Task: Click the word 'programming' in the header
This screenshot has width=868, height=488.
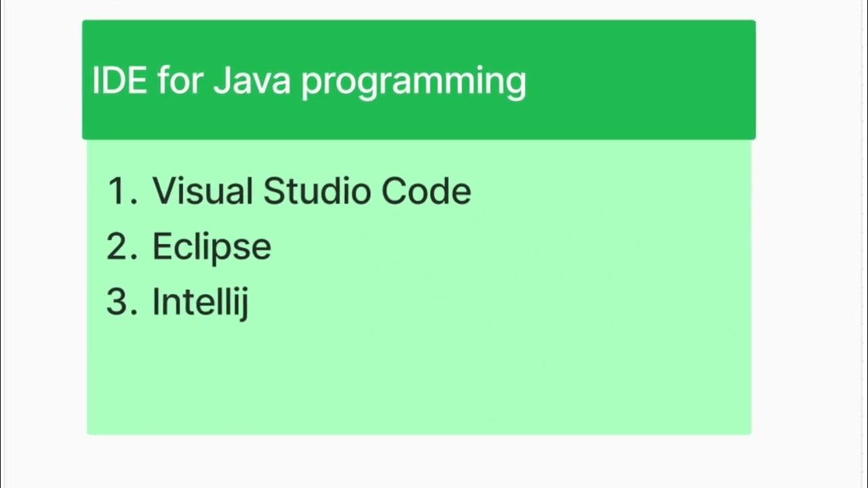Action: [x=414, y=83]
